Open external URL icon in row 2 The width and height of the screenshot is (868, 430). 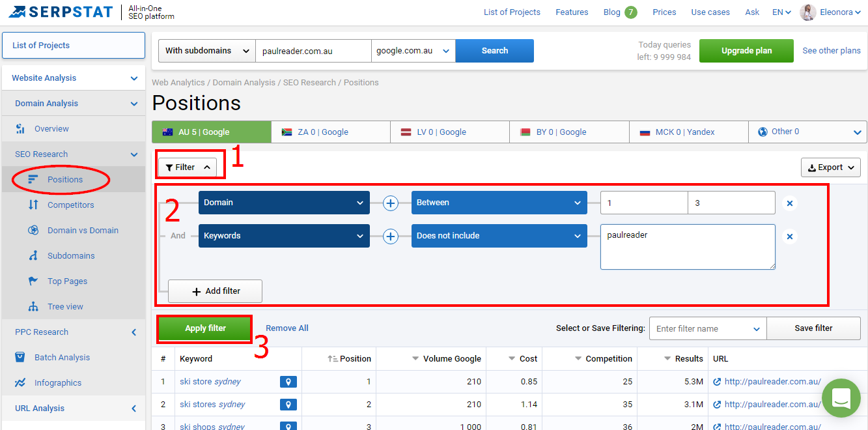[x=717, y=405]
